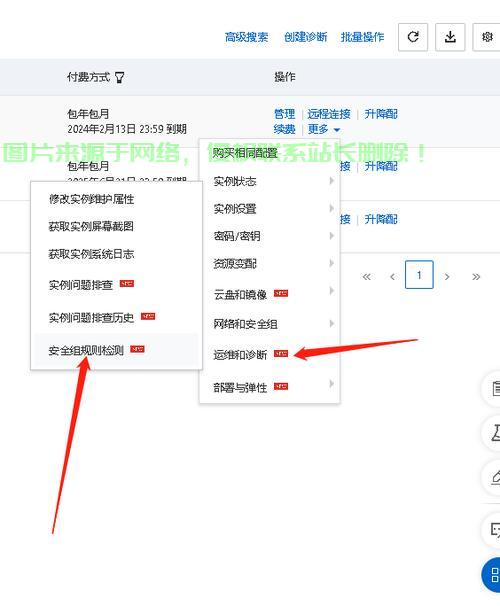Jump to last page double-arrow

476,277
